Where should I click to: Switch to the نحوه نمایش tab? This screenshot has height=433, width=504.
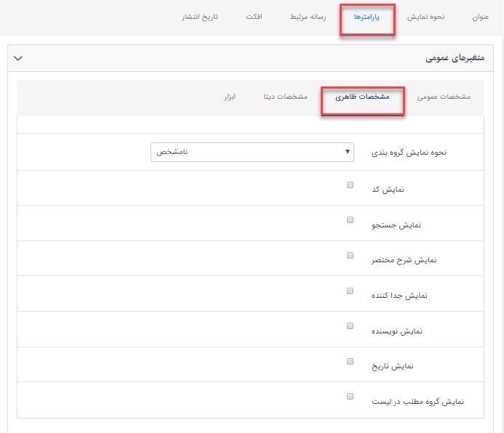(x=426, y=17)
